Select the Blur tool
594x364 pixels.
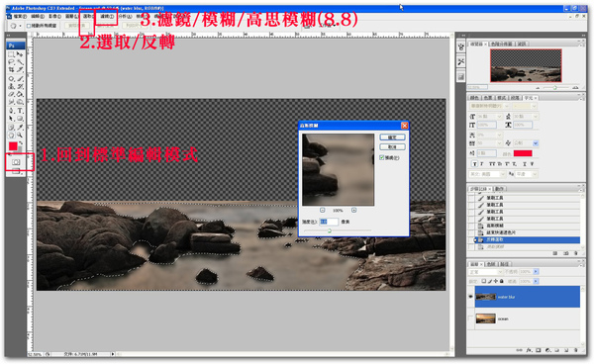(10, 102)
